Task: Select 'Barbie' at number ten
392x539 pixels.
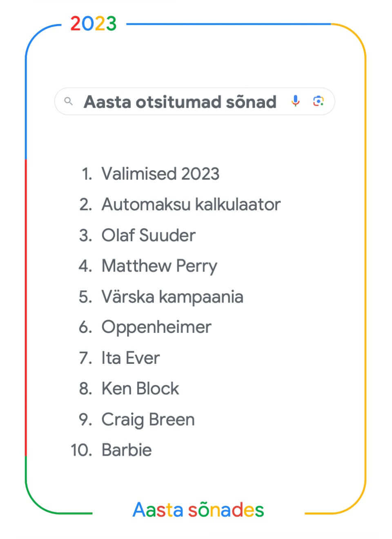Action: [127, 450]
